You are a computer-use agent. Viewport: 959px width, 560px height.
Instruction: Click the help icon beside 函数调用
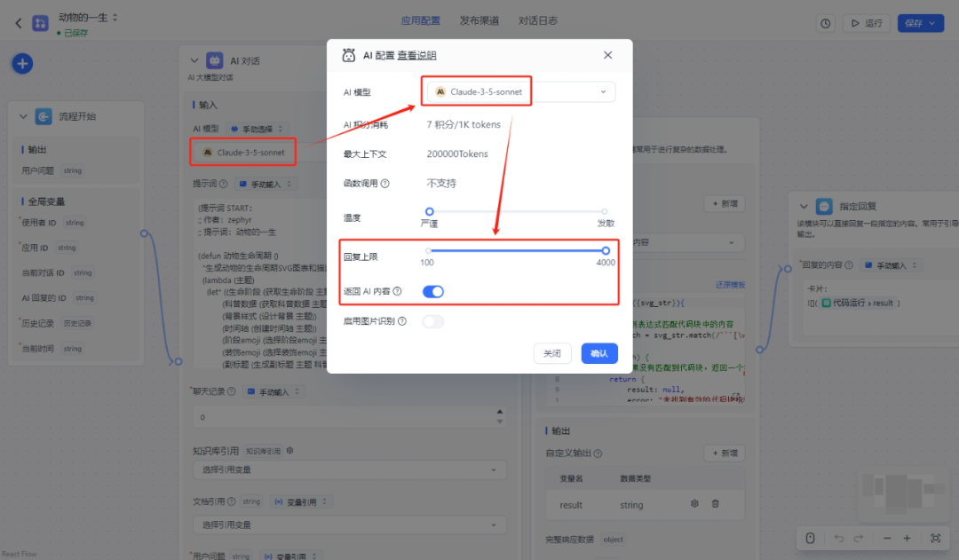(384, 184)
